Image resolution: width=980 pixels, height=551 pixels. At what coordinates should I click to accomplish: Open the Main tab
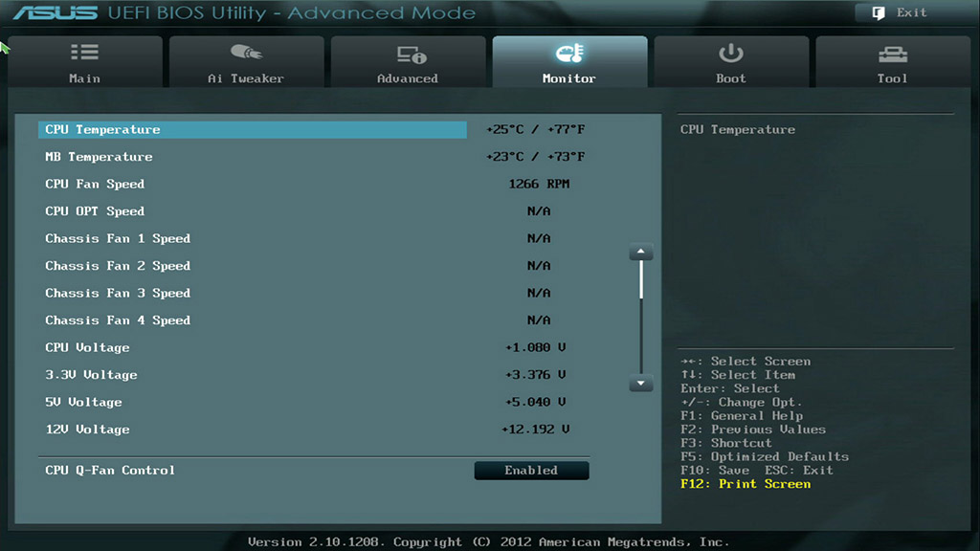[85, 61]
